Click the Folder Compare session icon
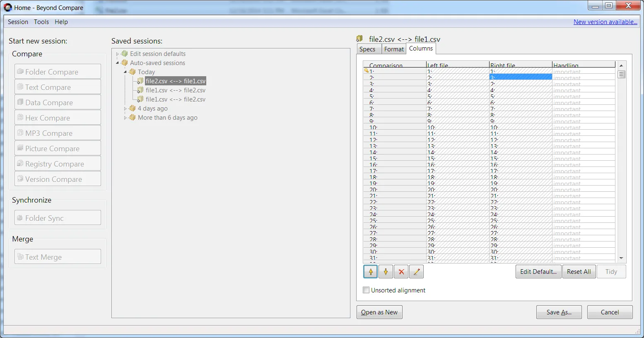This screenshot has width=644, height=338. 20,71
